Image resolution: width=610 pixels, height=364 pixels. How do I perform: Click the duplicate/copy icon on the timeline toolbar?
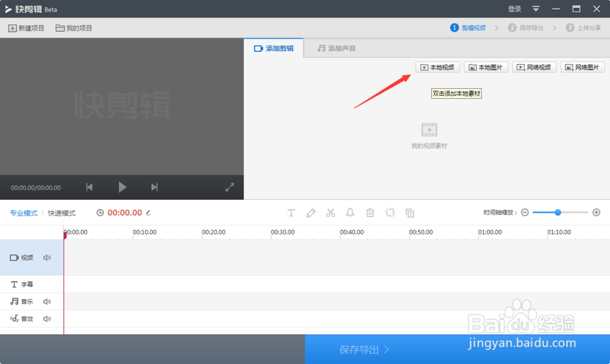coord(410,212)
